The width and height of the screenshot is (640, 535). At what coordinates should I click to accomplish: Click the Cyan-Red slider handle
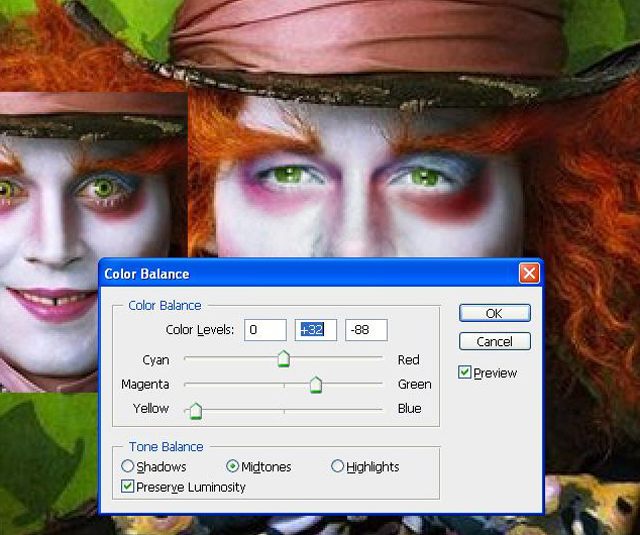[284, 359]
